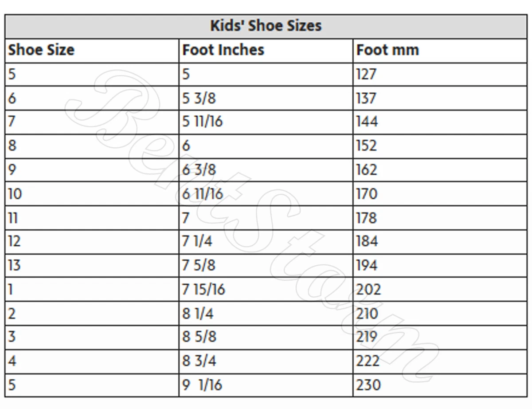Click the 5 3/8 inches cell
The height and width of the screenshot is (409, 532).
(x=266, y=98)
